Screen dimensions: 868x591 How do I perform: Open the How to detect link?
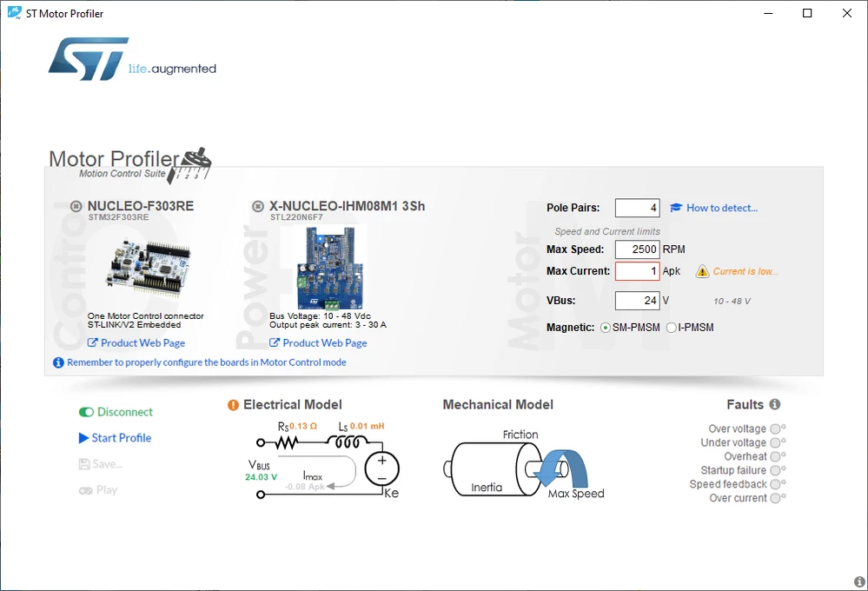coord(722,208)
